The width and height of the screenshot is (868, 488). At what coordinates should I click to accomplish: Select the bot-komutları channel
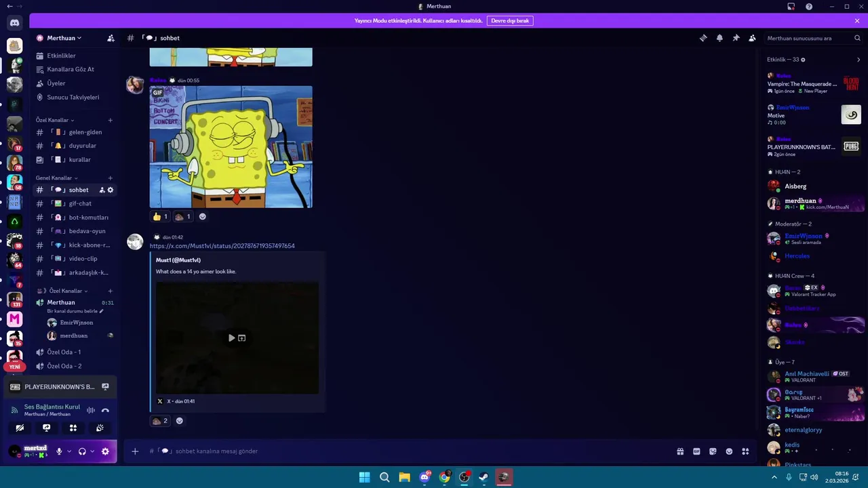coord(75,218)
